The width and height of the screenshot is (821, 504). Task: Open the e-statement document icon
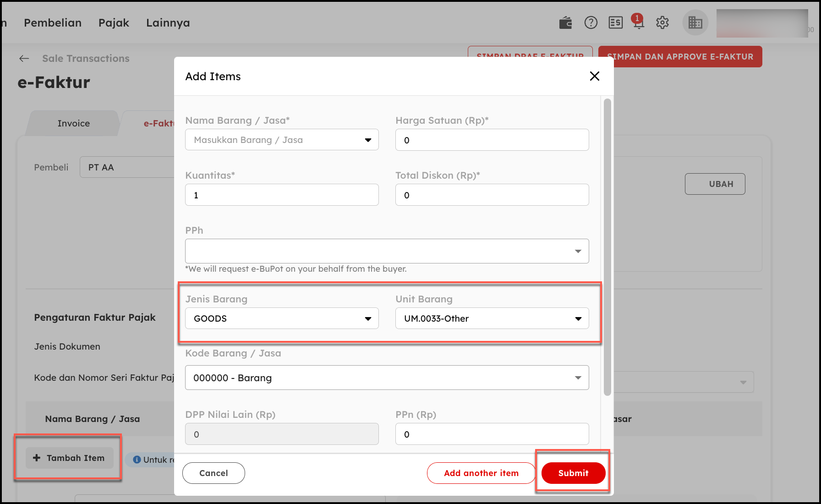click(x=615, y=22)
